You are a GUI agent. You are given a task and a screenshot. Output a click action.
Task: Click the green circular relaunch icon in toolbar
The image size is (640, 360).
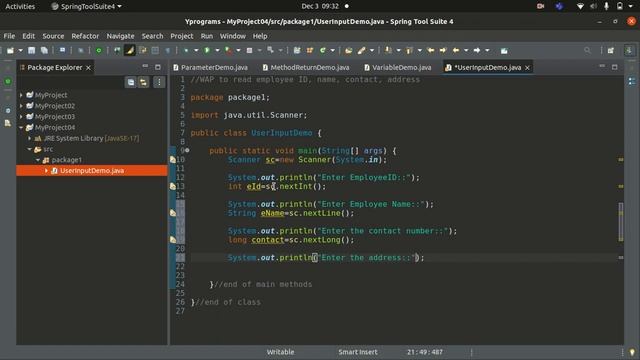(x=98, y=51)
